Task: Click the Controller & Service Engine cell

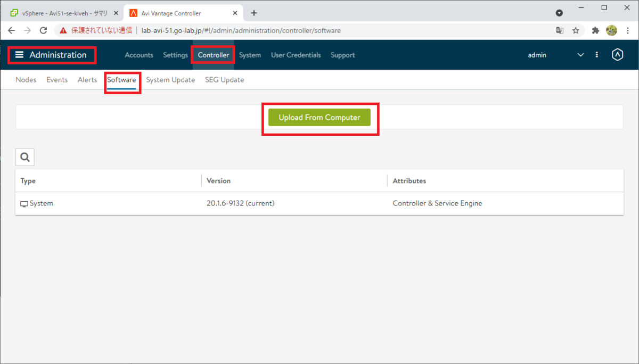Action: click(x=437, y=203)
